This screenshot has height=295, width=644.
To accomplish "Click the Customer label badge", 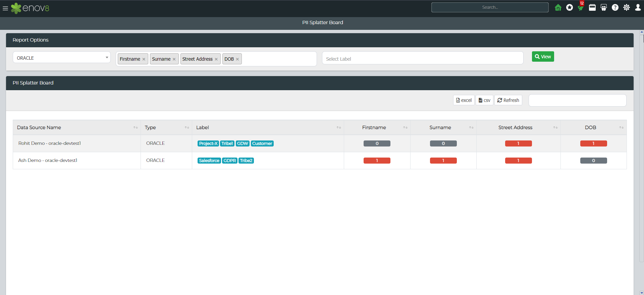I will click(262, 143).
